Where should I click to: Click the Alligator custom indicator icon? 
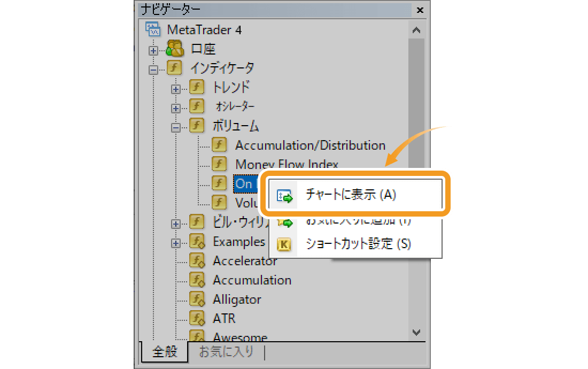pyautogui.click(x=197, y=299)
